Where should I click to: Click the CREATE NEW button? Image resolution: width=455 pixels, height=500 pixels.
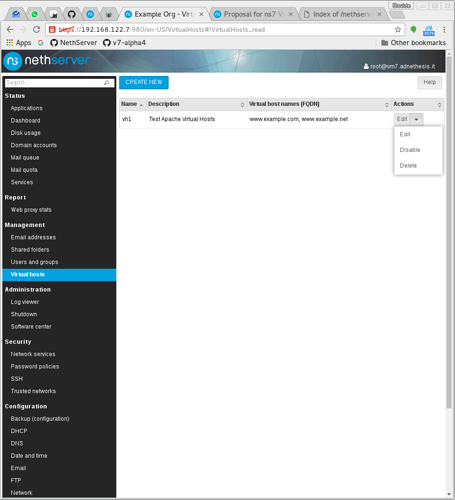coord(144,82)
